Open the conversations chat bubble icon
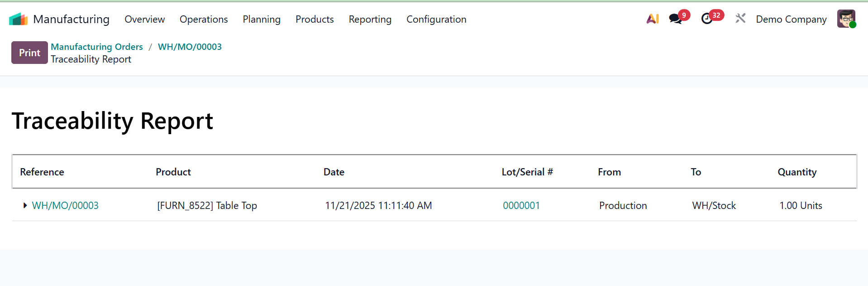The width and height of the screenshot is (868, 286). (x=675, y=19)
